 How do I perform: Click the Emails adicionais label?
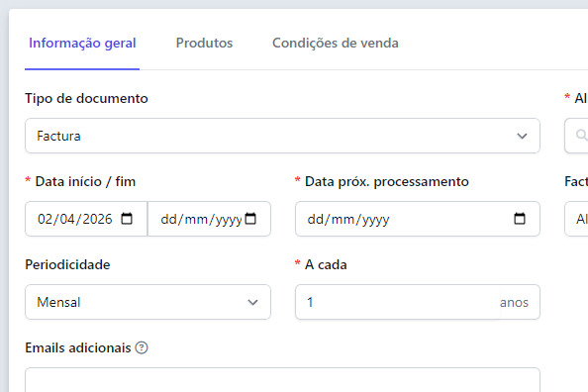click(x=78, y=347)
